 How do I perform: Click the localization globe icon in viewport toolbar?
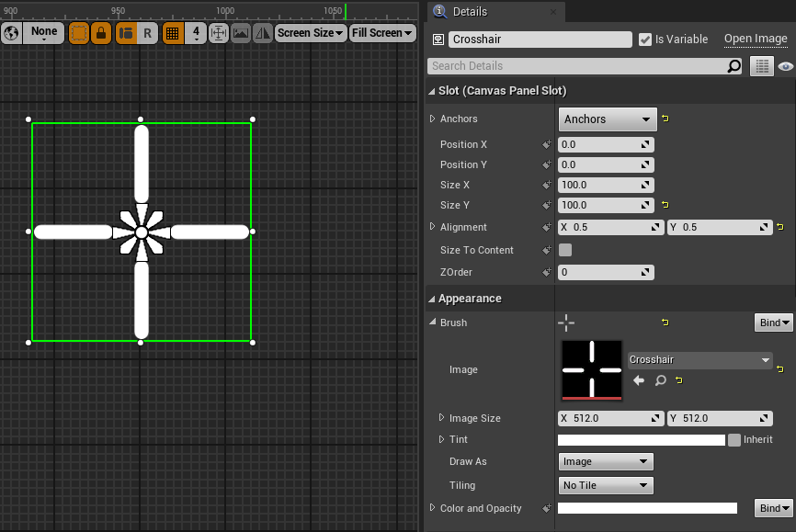coord(11,33)
